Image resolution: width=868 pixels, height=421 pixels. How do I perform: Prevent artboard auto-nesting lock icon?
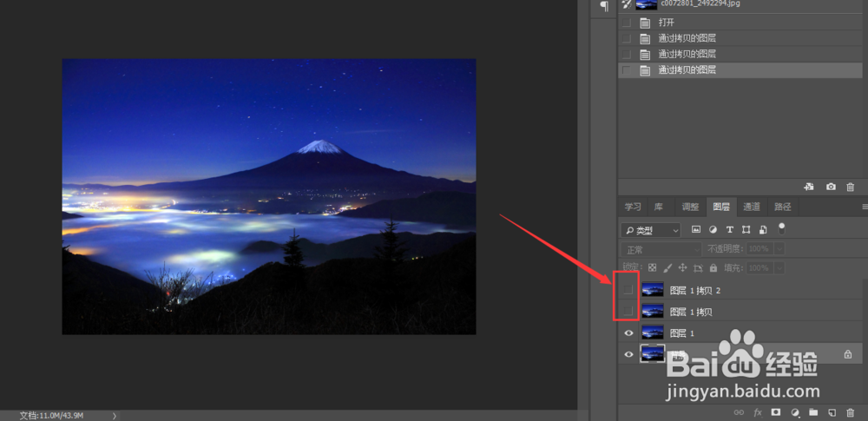(x=698, y=267)
